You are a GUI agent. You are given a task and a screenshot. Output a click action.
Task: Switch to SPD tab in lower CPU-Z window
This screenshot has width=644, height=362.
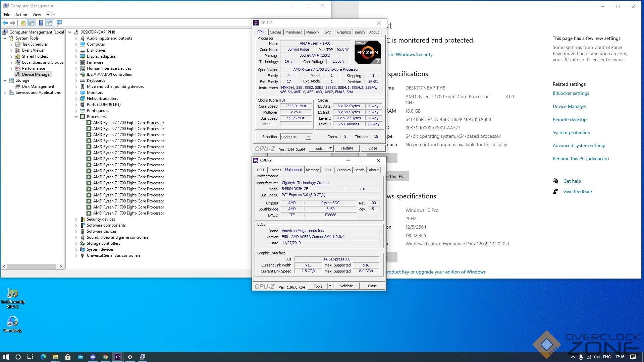click(x=327, y=170)
